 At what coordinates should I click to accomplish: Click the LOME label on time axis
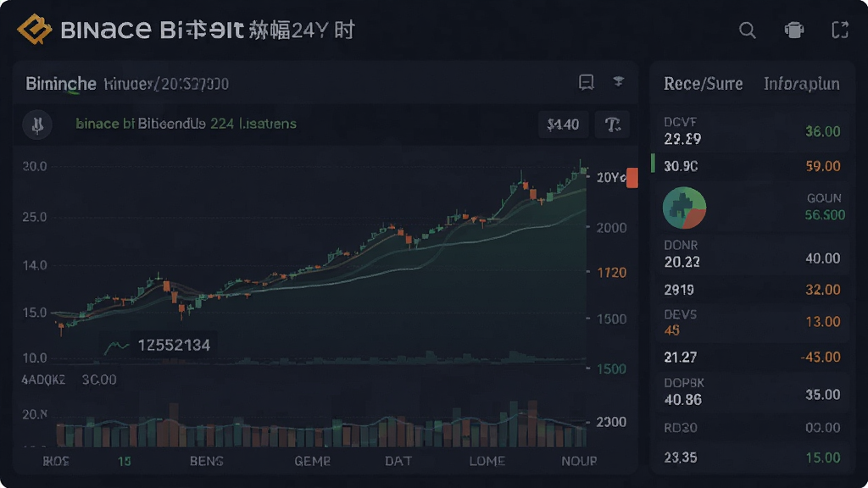(487, 461)
